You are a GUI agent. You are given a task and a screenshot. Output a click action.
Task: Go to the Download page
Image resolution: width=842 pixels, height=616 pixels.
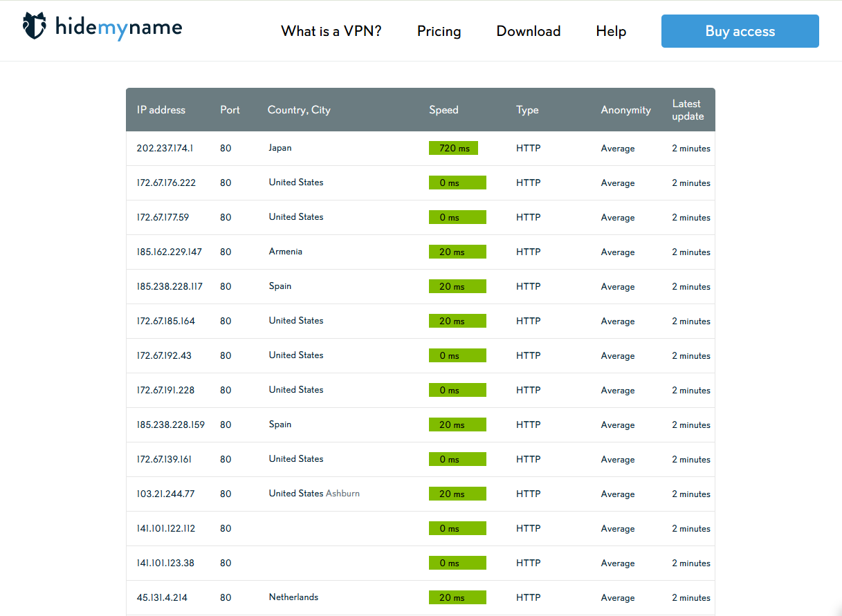(529, 31)
